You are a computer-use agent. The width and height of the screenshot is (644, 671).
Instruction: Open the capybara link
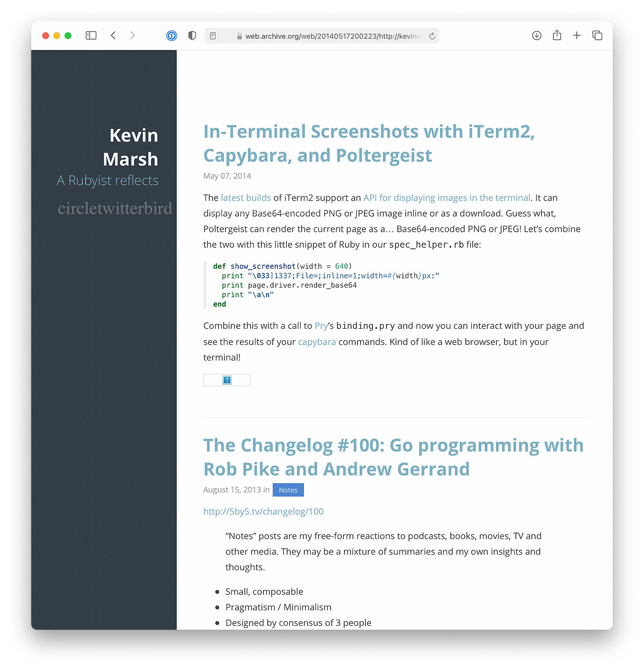(317, 342)
